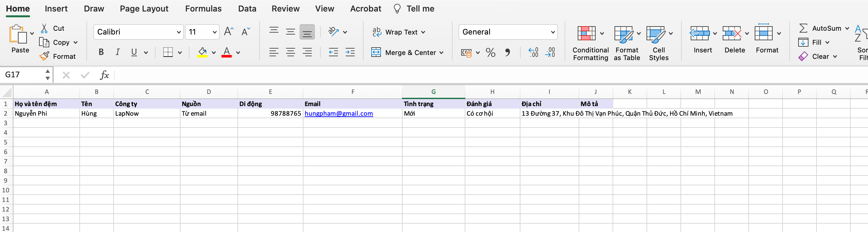Toggle Bold formatting
Viewport: 868px width, 232px height.
tap(101, 52)
